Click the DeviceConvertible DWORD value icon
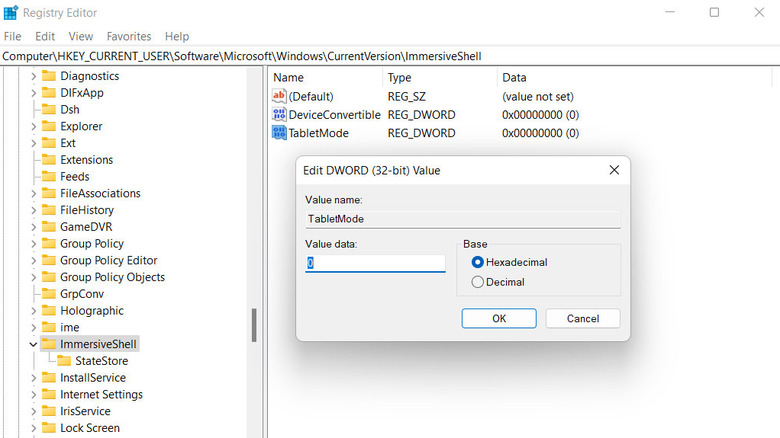This screenshot has width=780, height=438. click(x=279, y=114)
